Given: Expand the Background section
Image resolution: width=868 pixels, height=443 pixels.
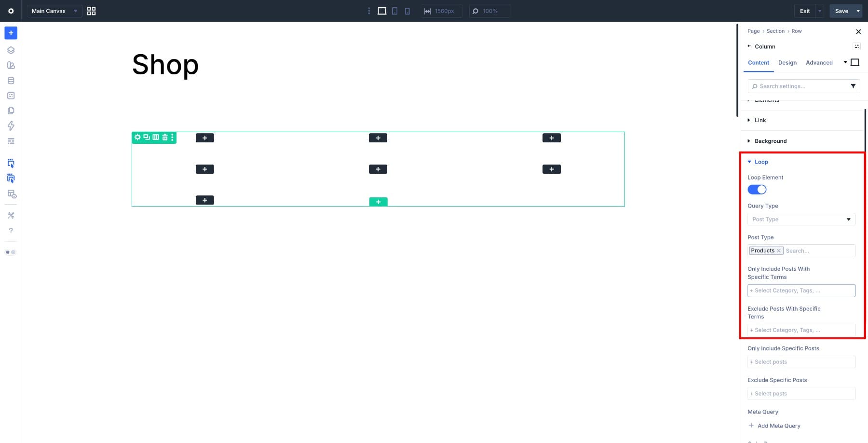Looking at the screenshot, I should pyautogui.click(x=770, y=141).
